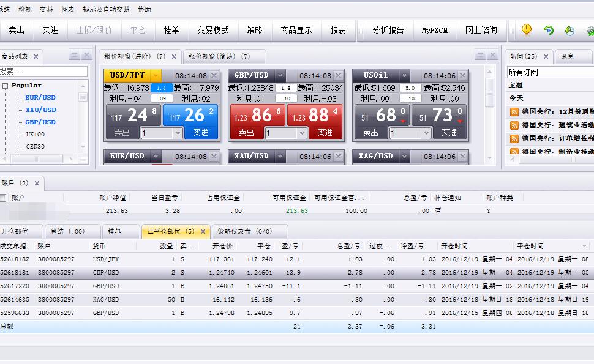This screenshot has width=594, height=364.
Task: Click the 买进 toolbar button
Action: (50, 30)
